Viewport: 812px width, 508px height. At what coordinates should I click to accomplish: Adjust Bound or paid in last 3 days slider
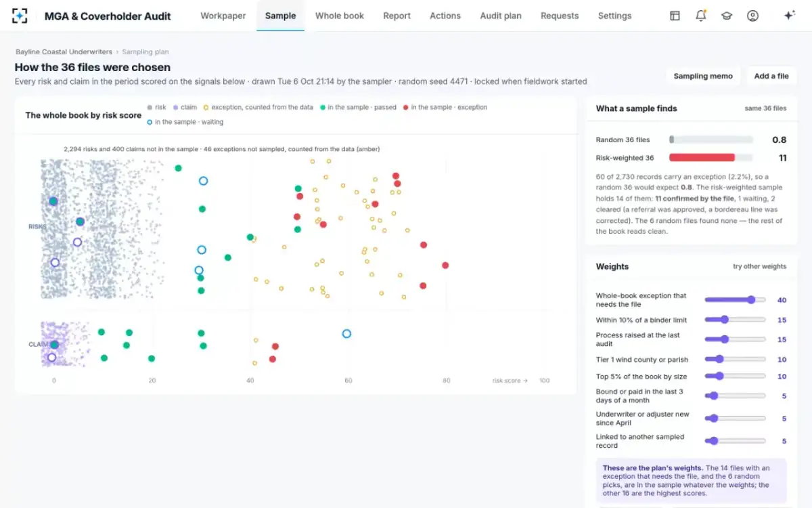point(735,396)
